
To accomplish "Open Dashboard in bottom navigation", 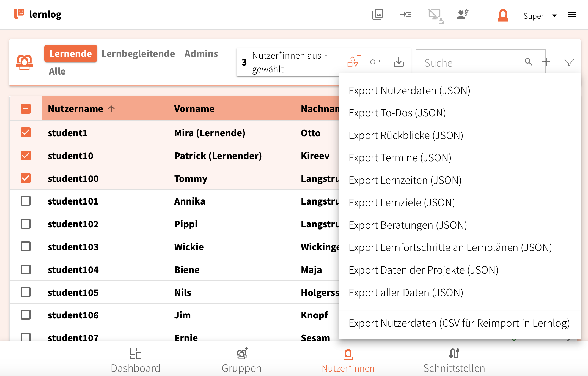I will 136,361.
